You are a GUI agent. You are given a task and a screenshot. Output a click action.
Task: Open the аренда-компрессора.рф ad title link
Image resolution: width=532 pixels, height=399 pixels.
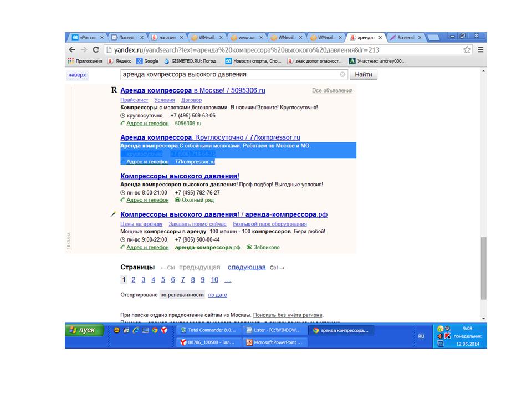click(224, 214)
